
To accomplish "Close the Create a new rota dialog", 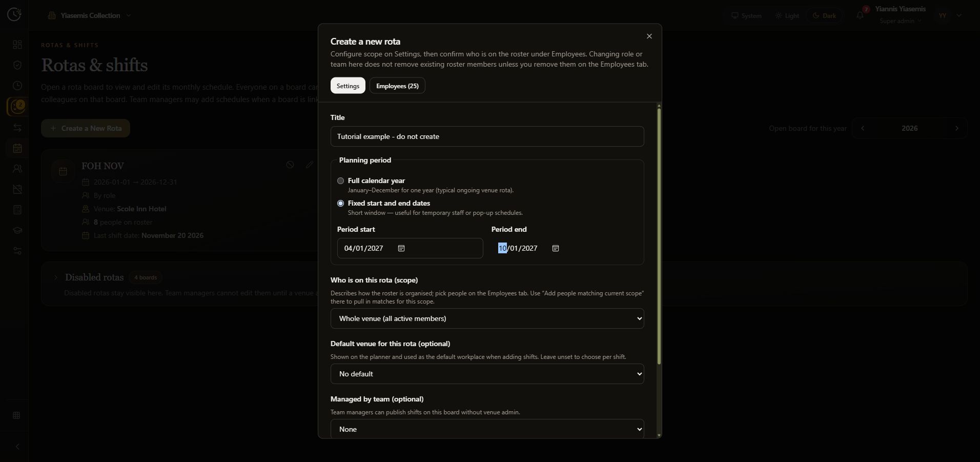I will [649, 36].
